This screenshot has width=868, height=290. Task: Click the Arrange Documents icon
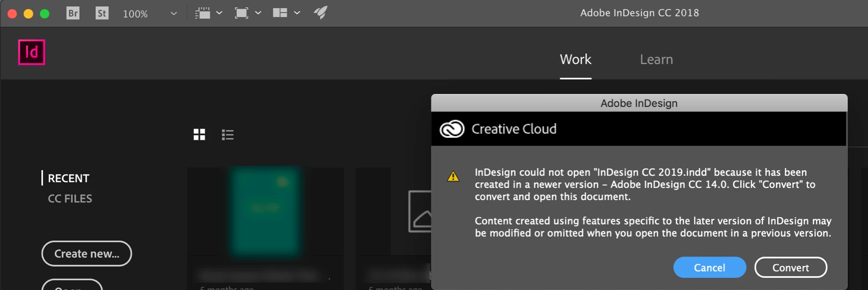(x=280, y=13)
